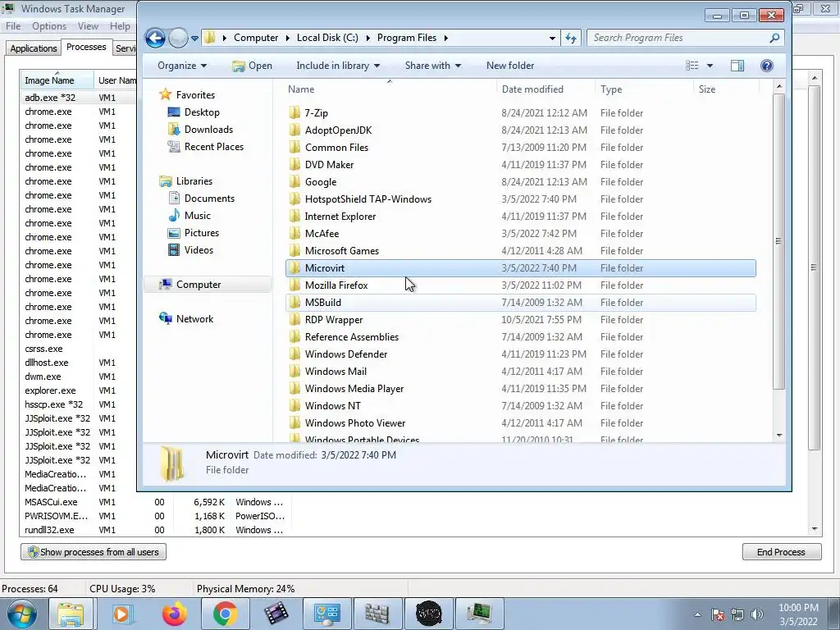Expand Include in library dropdown

(x=338, y=66)
